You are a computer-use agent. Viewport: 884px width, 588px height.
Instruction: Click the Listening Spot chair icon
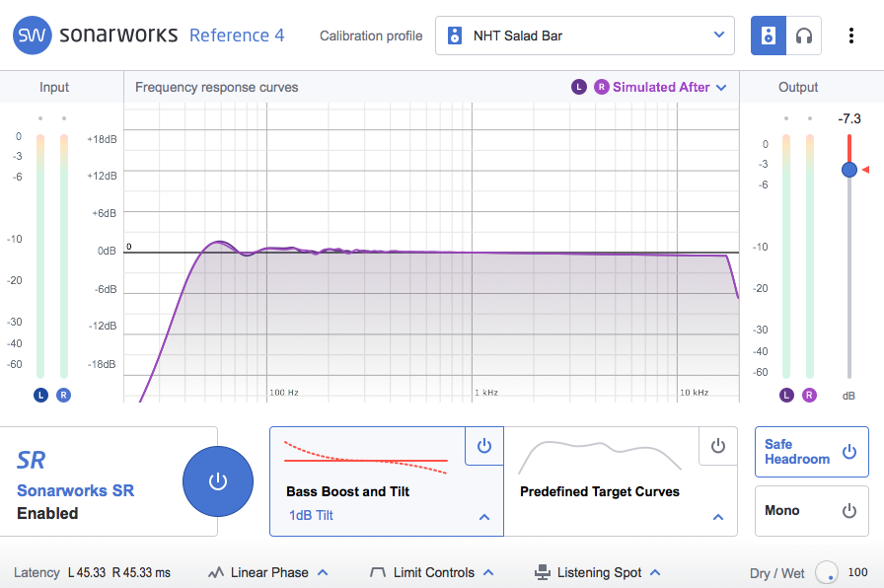[x=542, y=572]
